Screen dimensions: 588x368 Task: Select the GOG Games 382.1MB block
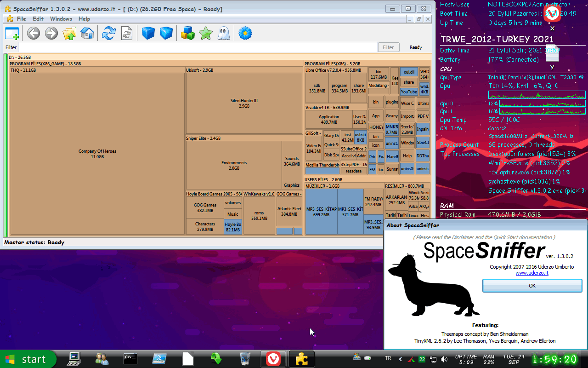[x=205, y=207]
